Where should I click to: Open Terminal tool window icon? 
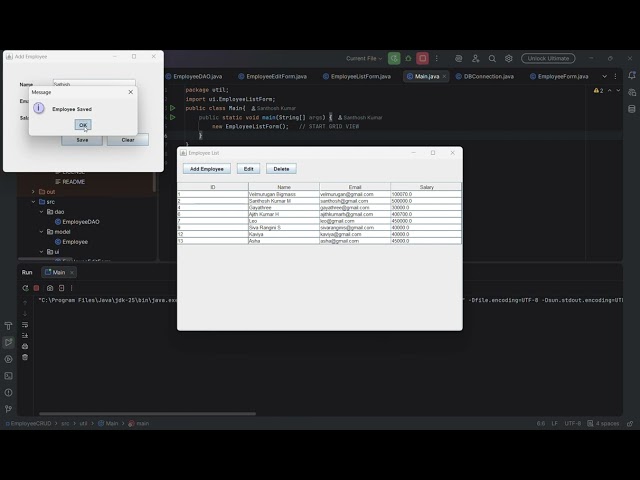pos(9,376)
